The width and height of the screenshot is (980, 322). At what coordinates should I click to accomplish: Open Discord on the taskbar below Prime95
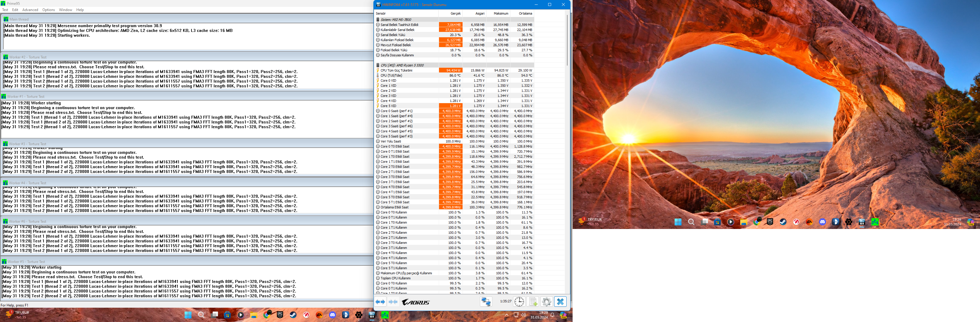333,315
